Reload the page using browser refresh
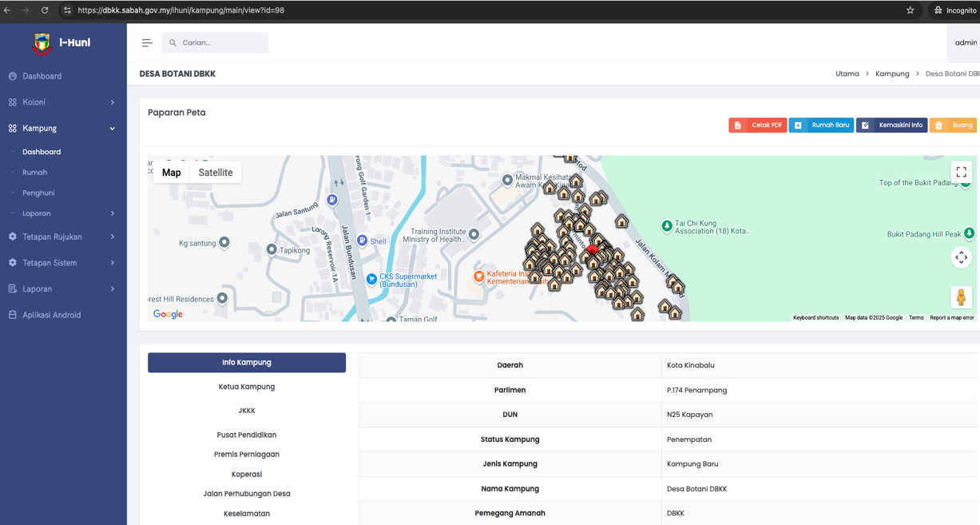This screenshot has height=525, width=980. [45, 10]
